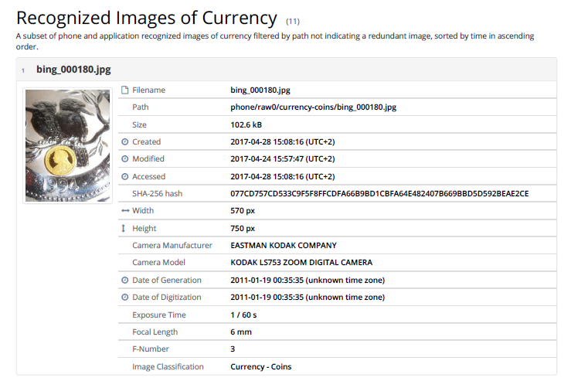Click the file icon beside Filename
The image size is (588, 381).
tap(125, 90)
